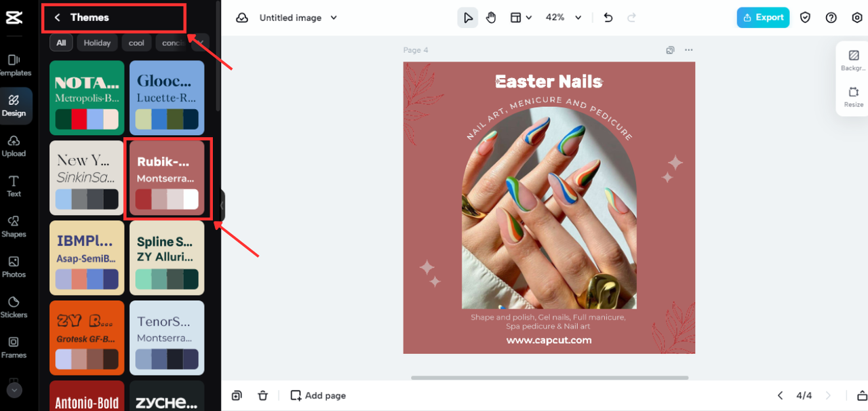
Task: Open the Upload sidebar panel
Action: 14,146
